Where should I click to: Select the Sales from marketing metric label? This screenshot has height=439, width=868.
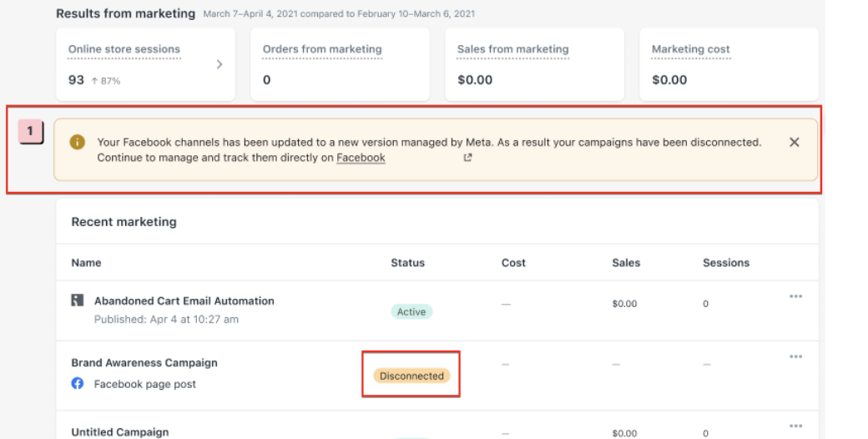512,49
